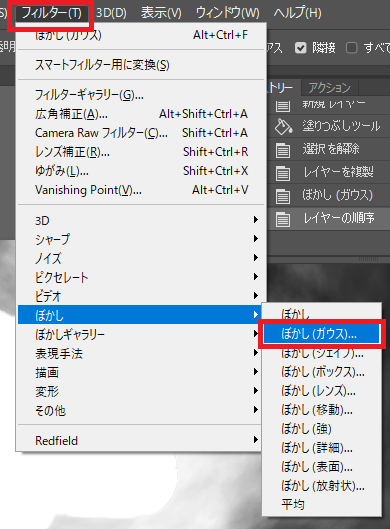Open Camera Raw フィルター(C)...
Screen dimensions: 390x529
tap(142, 133)
